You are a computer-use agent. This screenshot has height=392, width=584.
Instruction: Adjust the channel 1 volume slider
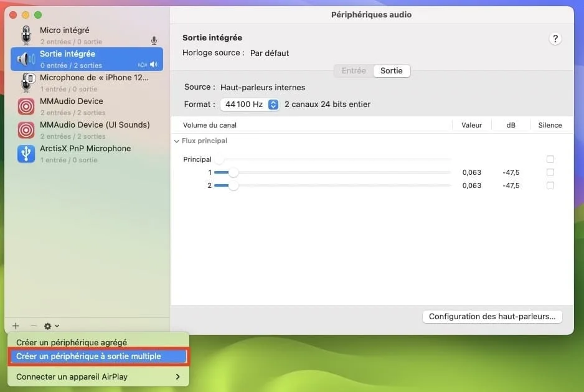[x=233, y=172]
